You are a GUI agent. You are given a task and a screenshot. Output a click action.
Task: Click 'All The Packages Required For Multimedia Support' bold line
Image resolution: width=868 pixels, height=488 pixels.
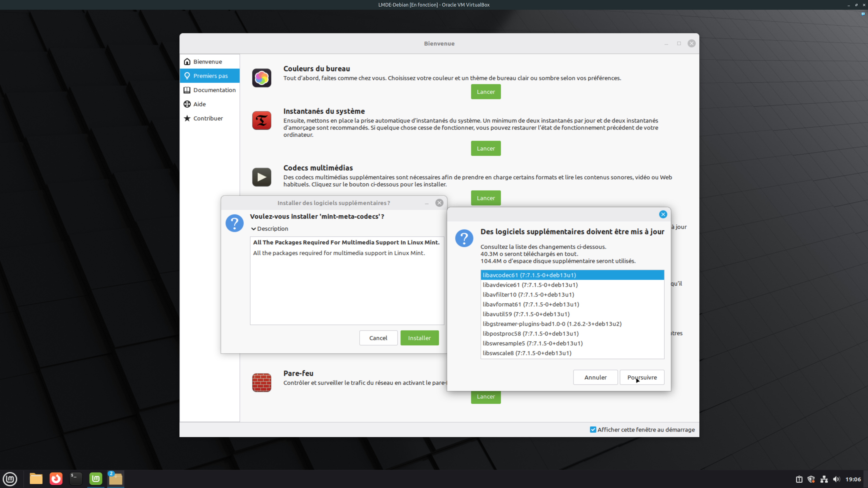(346, 242)
